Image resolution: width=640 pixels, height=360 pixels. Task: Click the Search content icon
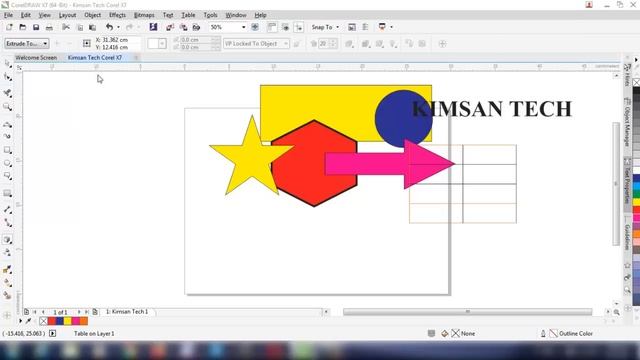pos(153,27)
